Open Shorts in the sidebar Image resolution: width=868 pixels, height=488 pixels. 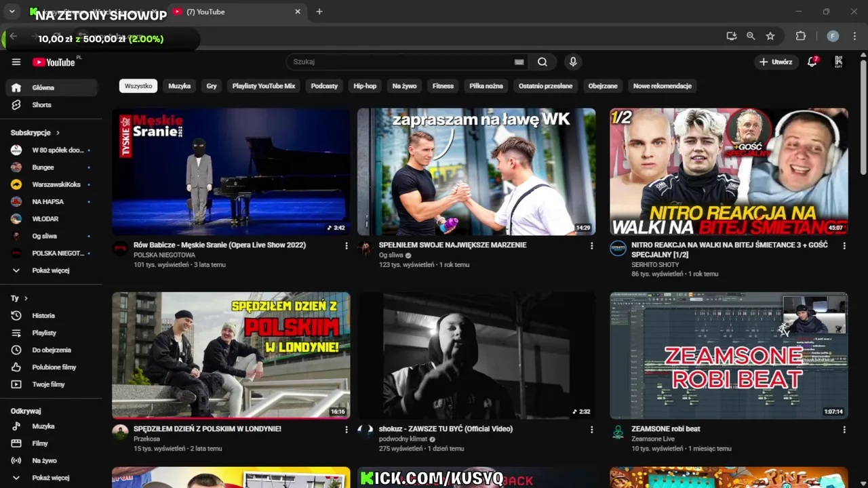(x=53, y=105)
